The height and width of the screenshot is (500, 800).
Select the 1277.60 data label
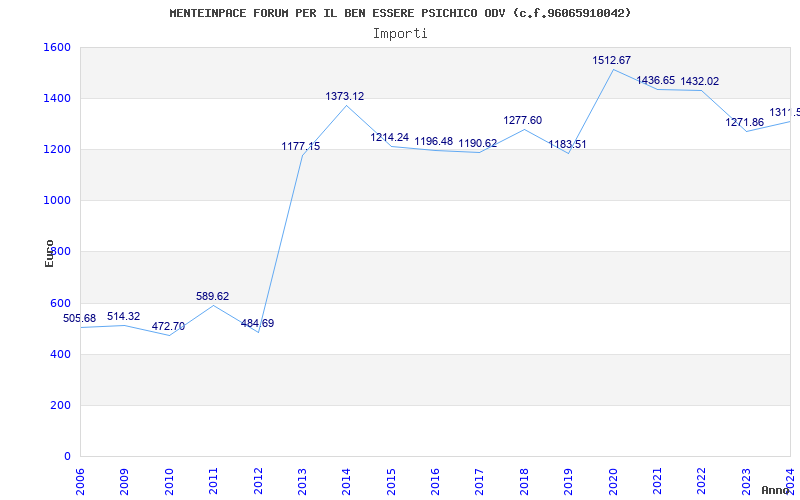pos(522,120)
